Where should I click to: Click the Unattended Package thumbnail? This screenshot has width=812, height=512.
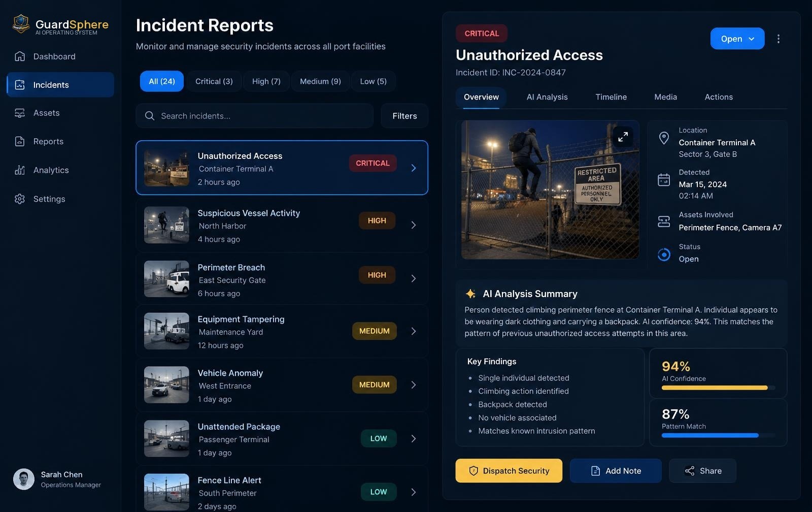[166, 438]
